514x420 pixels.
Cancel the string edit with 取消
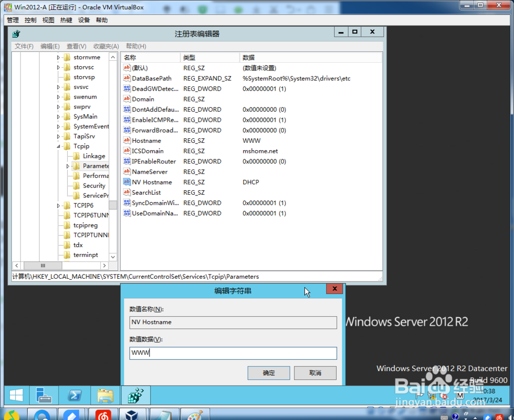(x=315, y=373)
